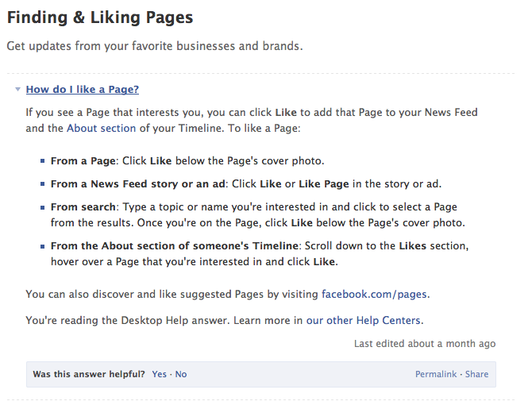Click the "Last edited about a month ago" text
The image size is (532, 405).
(x=425, y=344)
